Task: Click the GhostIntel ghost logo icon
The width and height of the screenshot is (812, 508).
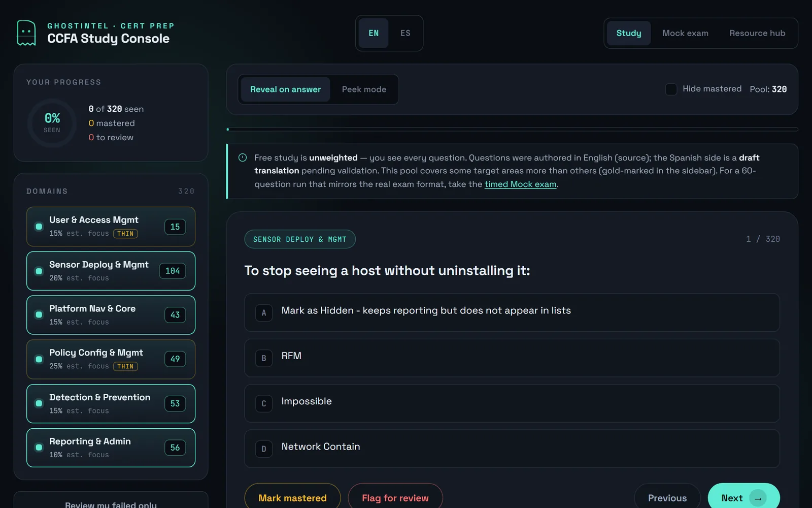Action: [26, 33]
